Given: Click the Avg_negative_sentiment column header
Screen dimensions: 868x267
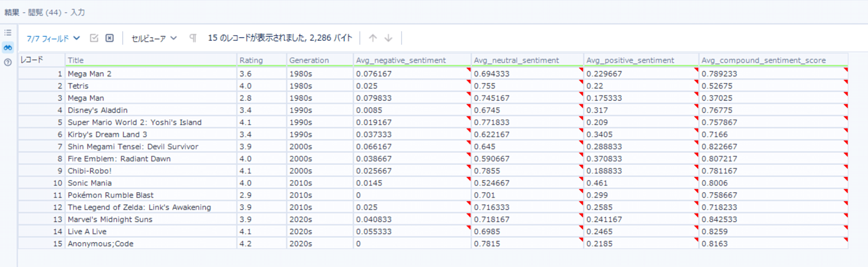Looking at the screenshot, I should 413,60.
